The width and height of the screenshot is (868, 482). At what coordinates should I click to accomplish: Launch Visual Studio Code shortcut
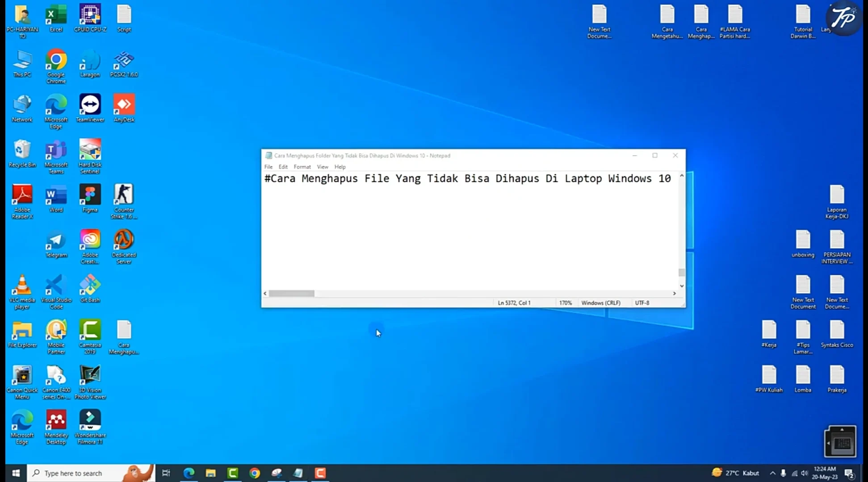click(x=56, y=292)
